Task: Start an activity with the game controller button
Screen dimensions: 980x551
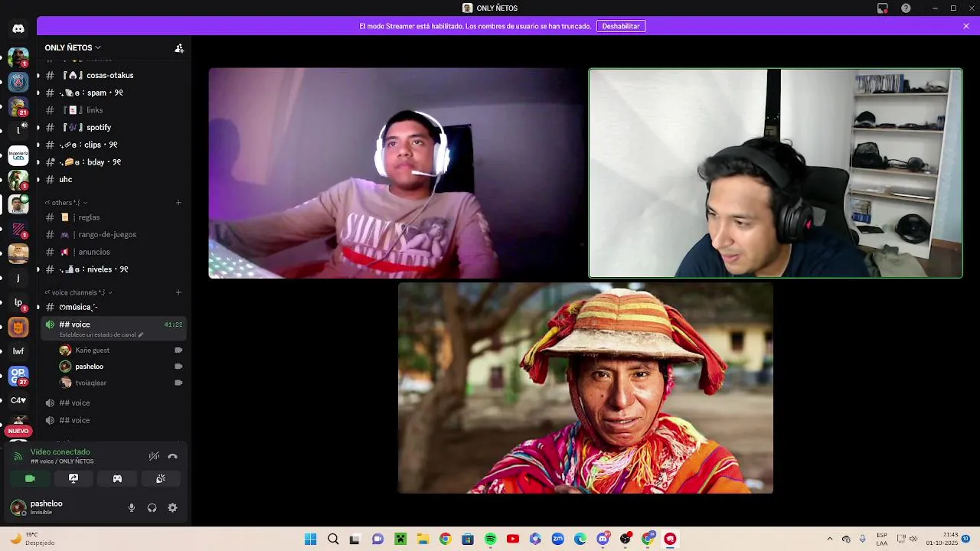Action: (x=117, y=478)
